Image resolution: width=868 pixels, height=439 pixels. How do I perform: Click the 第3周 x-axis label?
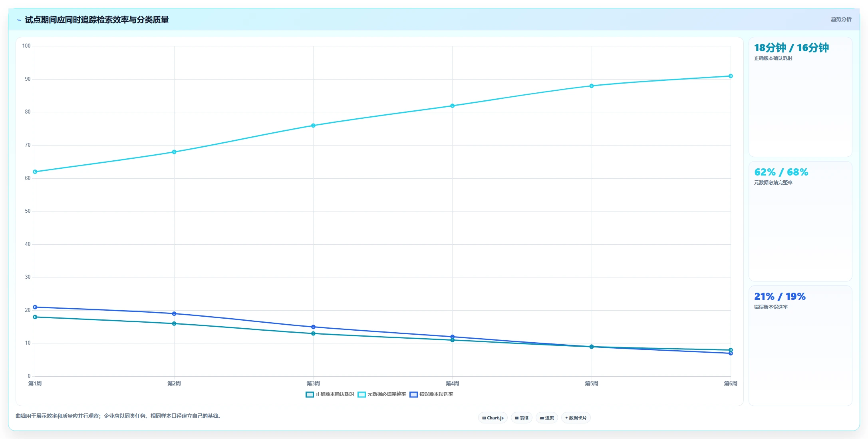[x=313, y=383]
